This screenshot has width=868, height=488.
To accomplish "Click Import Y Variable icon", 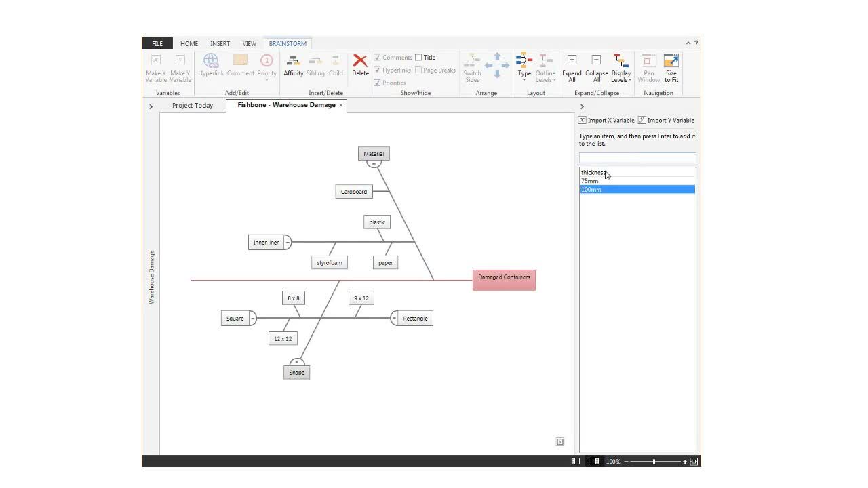I will click(x=642, y=120).
